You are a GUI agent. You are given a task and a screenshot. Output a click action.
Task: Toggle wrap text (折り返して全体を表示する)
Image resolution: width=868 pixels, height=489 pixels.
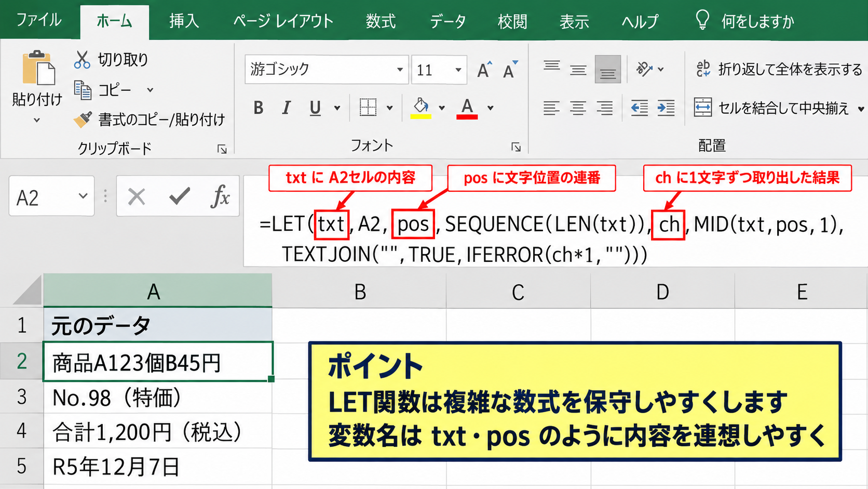coord(779,69)
